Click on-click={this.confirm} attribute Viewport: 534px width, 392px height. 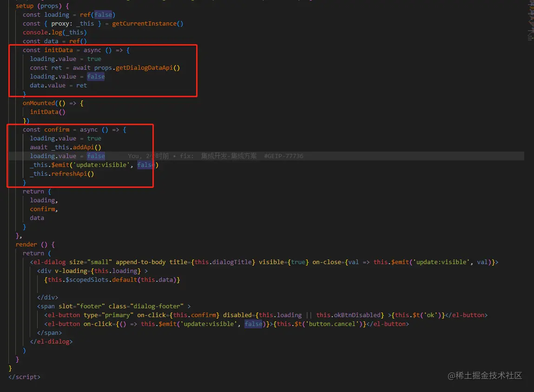click(178, 315)
